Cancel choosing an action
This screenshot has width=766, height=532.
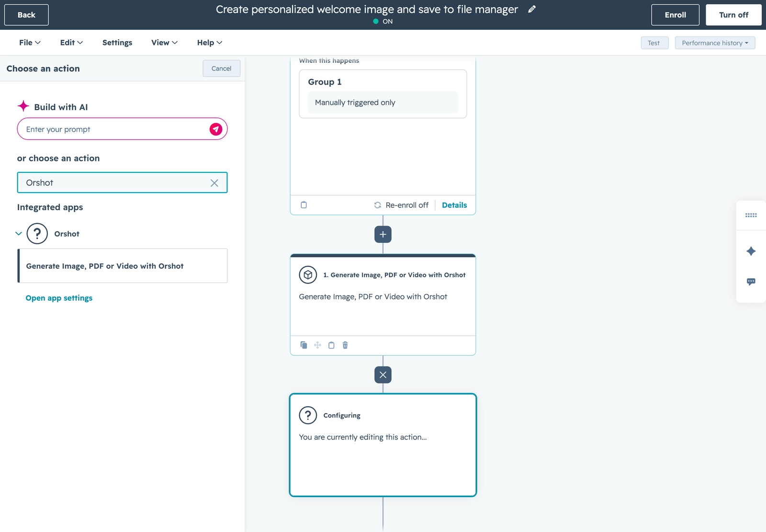[x=221, y=68]
